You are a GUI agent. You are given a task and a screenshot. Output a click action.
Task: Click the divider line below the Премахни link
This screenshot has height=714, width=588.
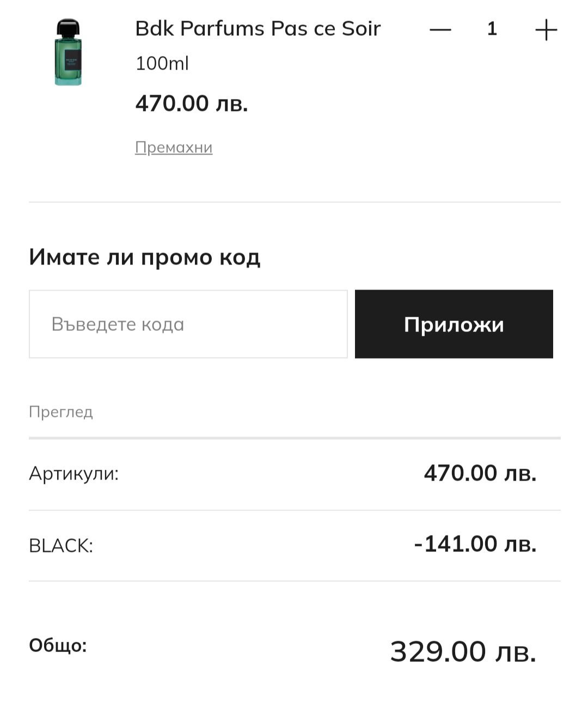(x=295, y=202)
